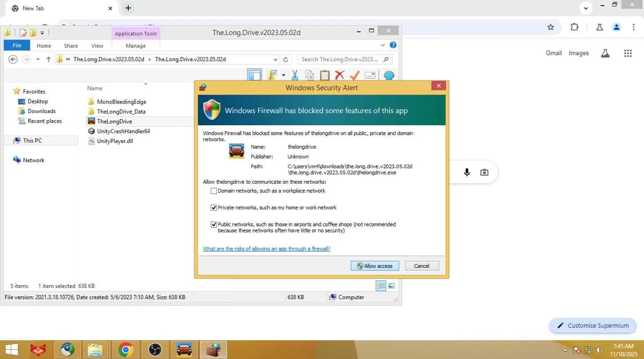Bookmark this page with the star icon

(x=550, y=27)
